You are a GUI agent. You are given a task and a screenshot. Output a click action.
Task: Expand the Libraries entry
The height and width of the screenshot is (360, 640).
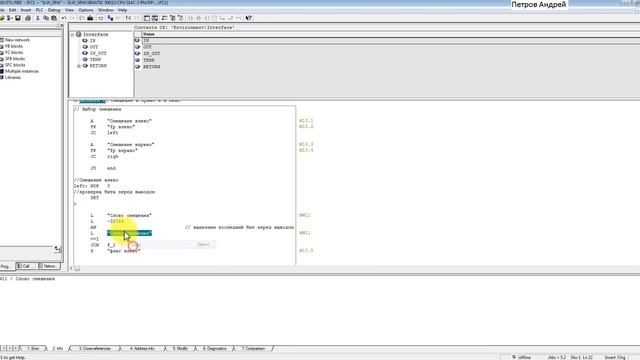pos(13,77)
